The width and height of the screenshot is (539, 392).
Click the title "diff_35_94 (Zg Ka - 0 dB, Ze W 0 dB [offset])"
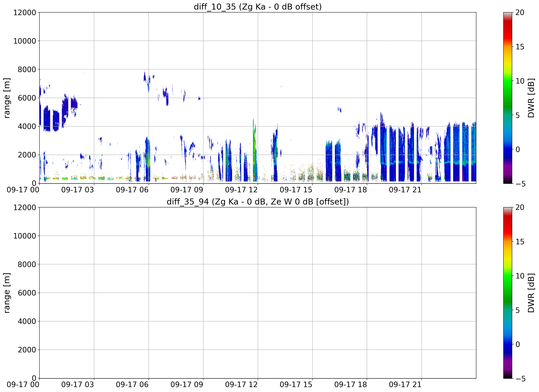pyautogui.click(x=258, y=202)
